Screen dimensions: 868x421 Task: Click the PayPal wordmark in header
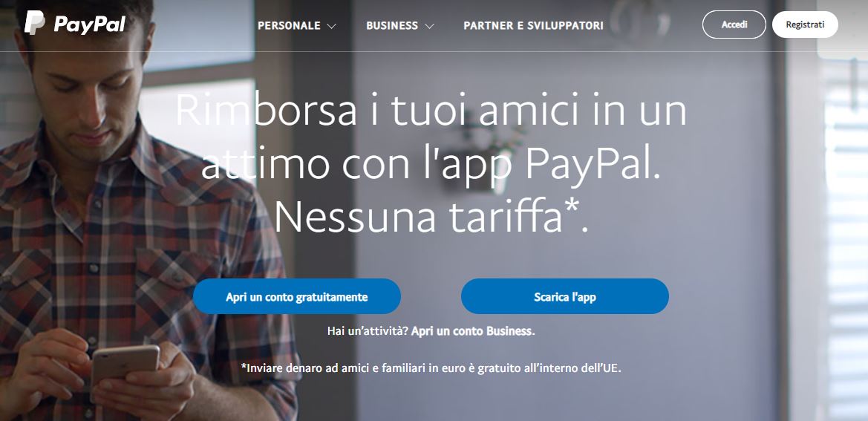[x=90, y=24]
